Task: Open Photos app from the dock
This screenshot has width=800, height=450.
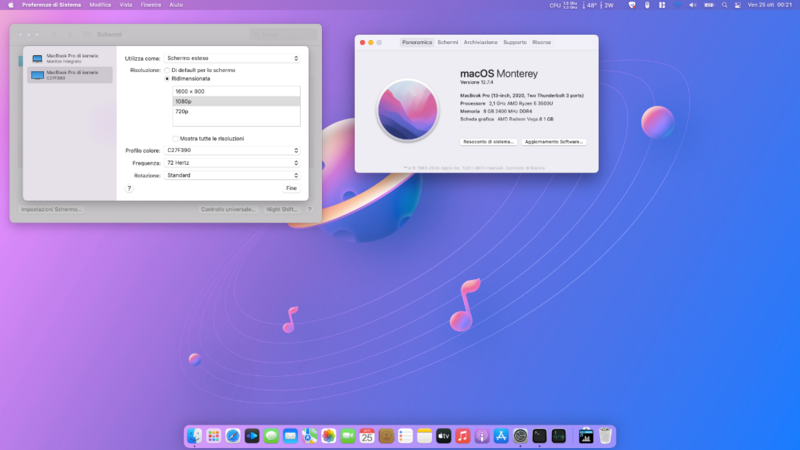Action: click(328, 436)
